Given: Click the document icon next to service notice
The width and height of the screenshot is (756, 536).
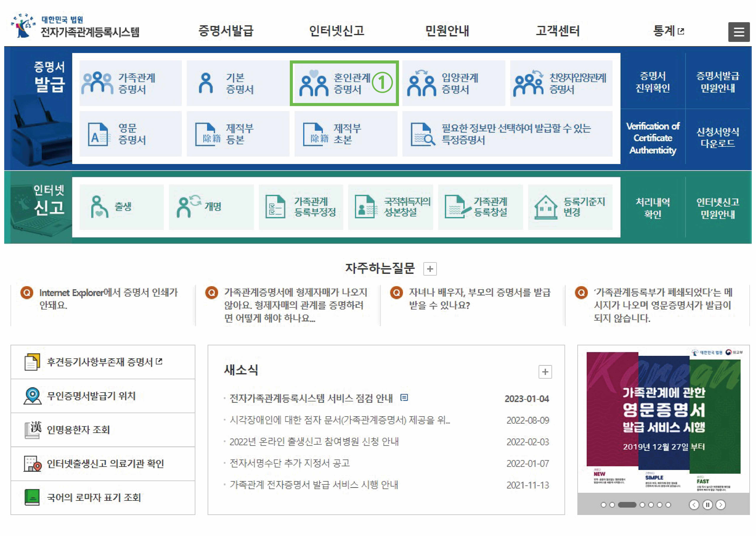Looking at the screenshot, I should pos(404,398).
